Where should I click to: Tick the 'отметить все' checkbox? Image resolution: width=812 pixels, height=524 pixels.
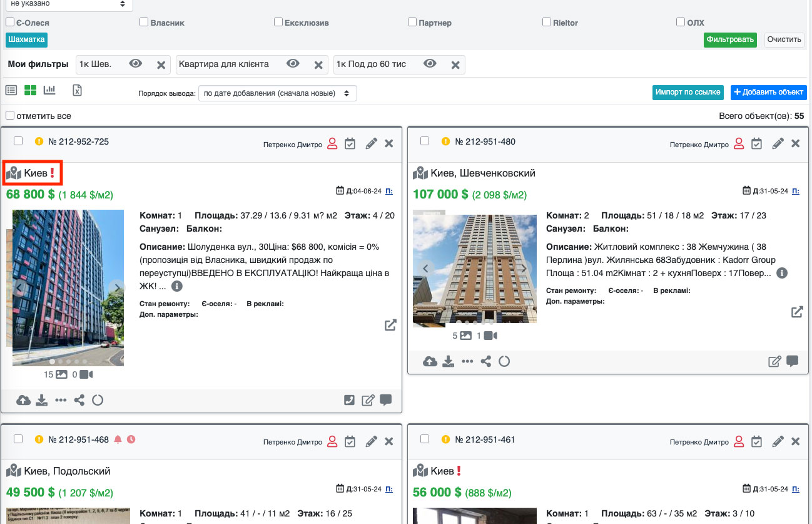pyautogui.click(x=10, y=116)
